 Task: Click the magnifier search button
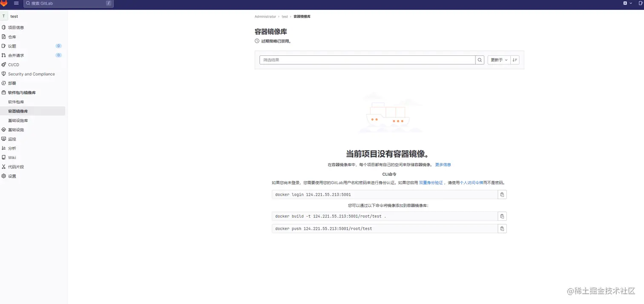480,60
